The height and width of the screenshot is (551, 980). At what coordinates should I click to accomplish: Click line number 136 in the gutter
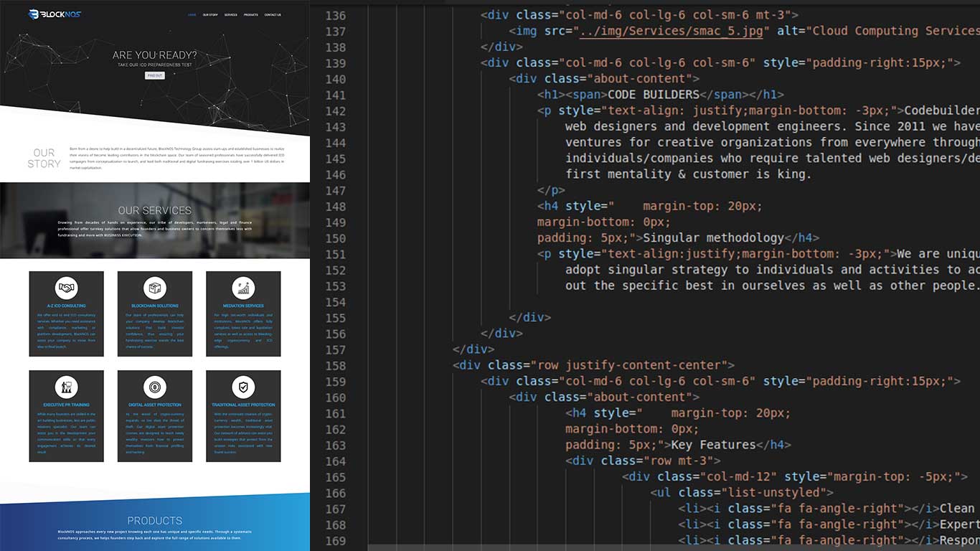(x=335, y=15)
